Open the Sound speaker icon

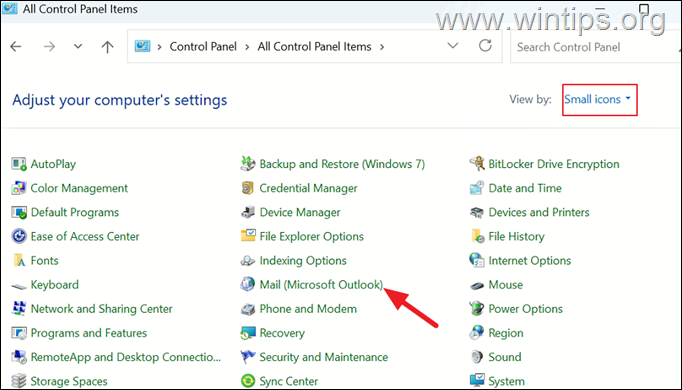(477, 357)
